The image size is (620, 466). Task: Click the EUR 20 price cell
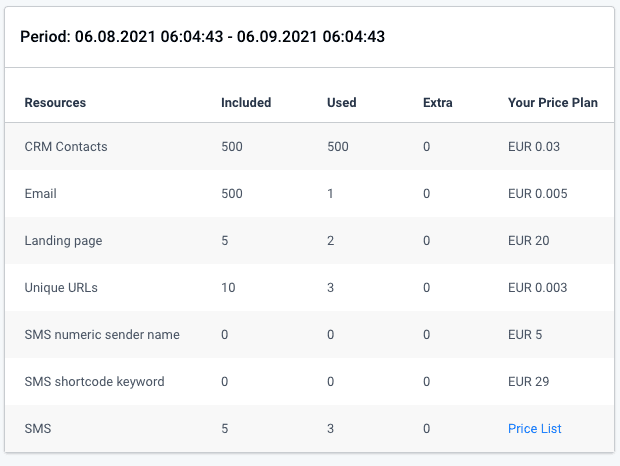[529, 241]
